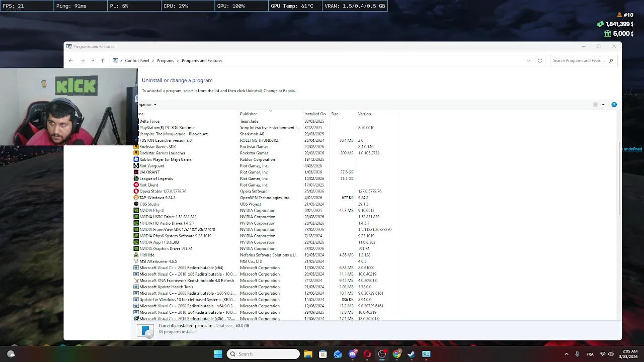Go up one level with up arrow
Viewport: 644px width, 362px height.
[102, 61]
